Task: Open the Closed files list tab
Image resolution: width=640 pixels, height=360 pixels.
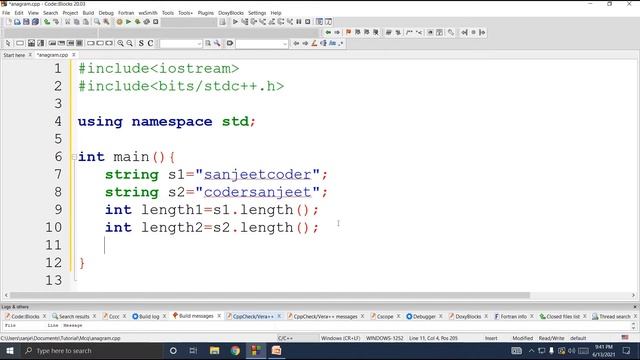Action: coord(563,316)
